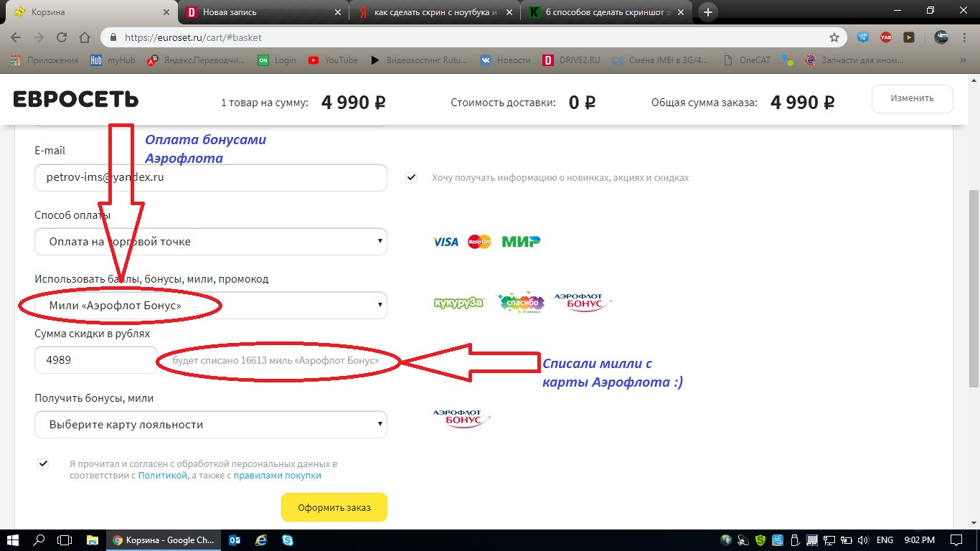
Task: Toggle the newsletter subscription checkbox
Action: point(411,177)
